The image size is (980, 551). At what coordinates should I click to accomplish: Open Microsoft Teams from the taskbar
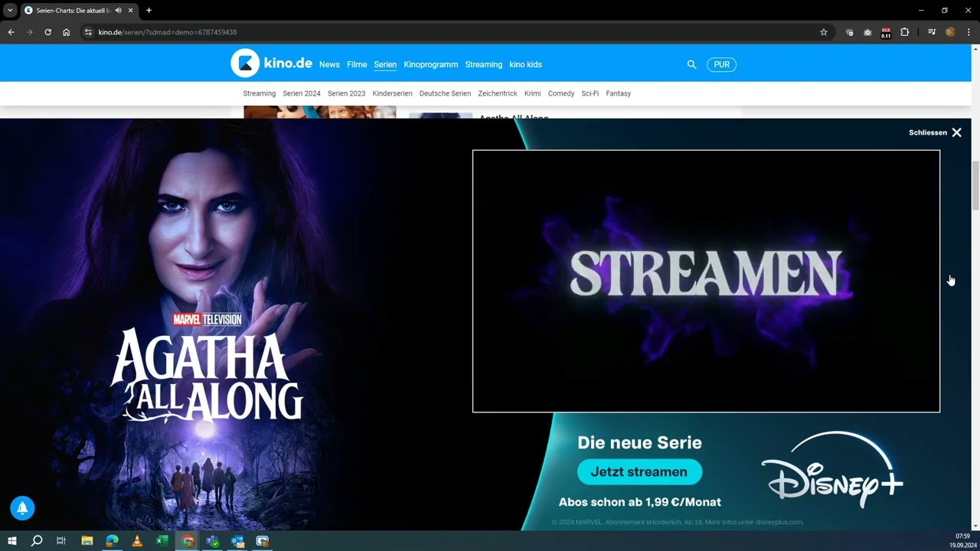(x=212, y=541)
